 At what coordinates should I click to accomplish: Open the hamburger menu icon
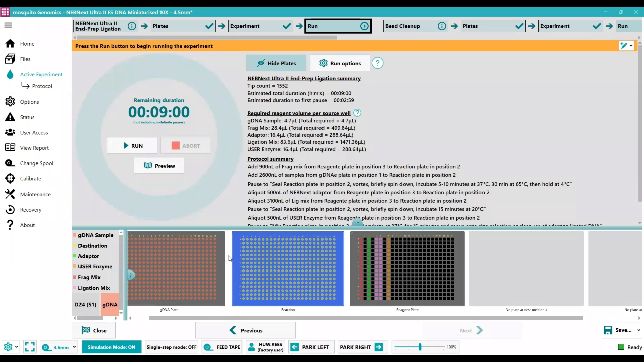tap(8, 25)
